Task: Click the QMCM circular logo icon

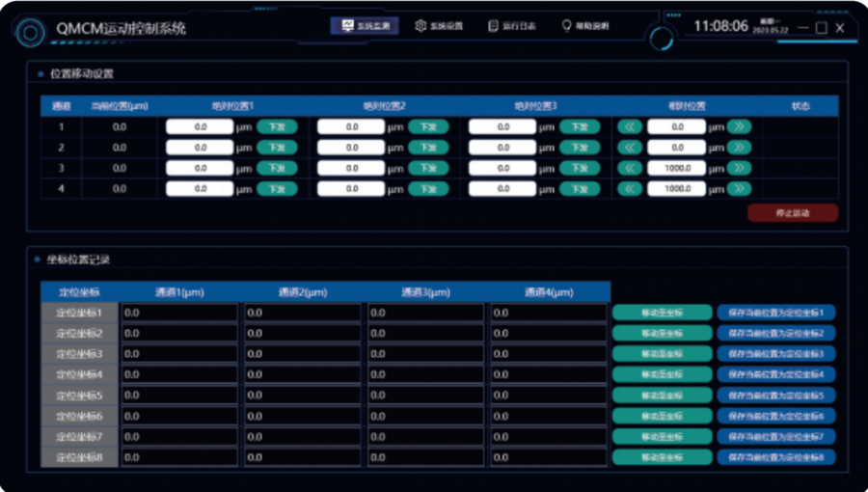Action: pos(31,32)
